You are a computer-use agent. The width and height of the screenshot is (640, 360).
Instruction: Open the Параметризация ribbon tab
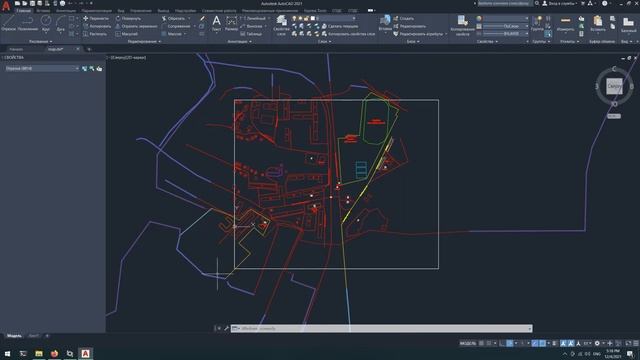[x=96, y=11]
